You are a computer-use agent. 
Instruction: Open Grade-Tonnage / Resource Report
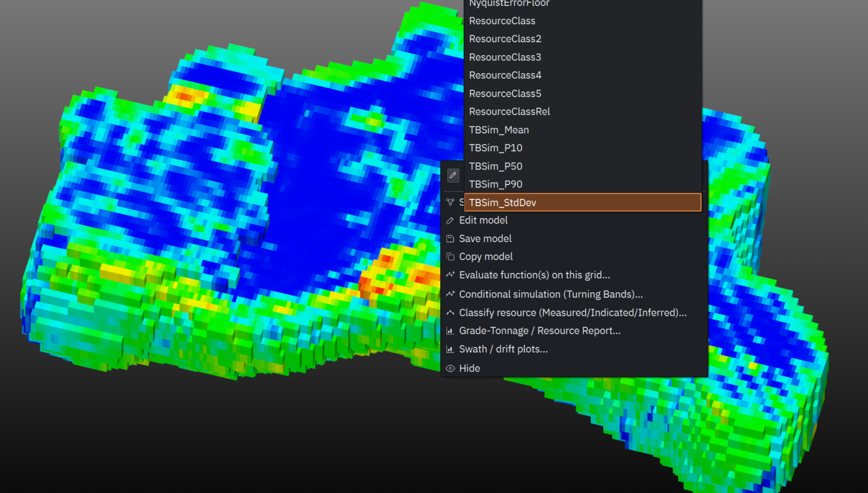(x=574, y=331)
